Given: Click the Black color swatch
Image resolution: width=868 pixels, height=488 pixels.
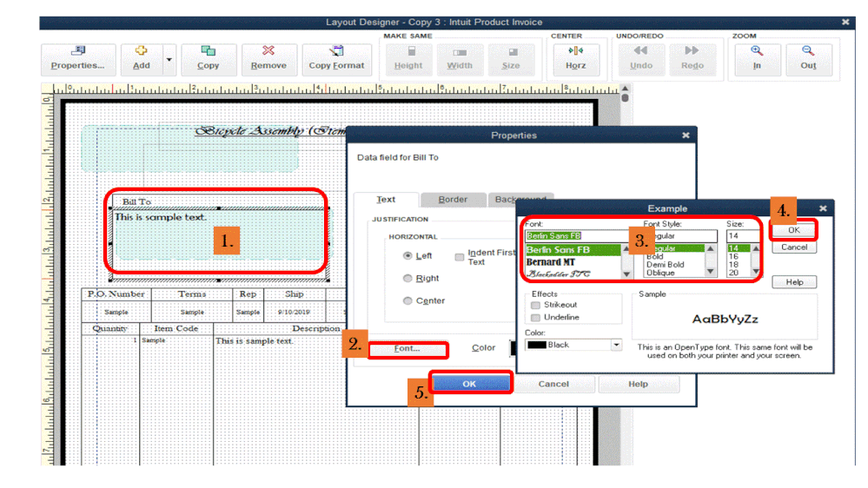Looking at the screenshot, I should coord(537,346).
